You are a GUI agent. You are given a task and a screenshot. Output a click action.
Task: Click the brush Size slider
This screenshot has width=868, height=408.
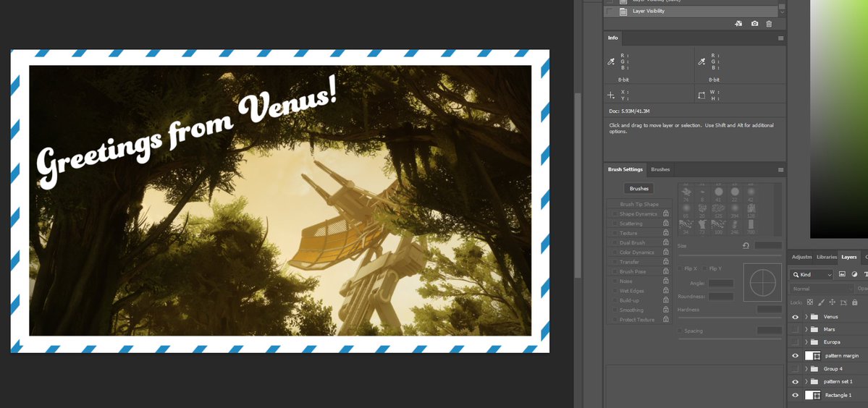click(730, 255)
